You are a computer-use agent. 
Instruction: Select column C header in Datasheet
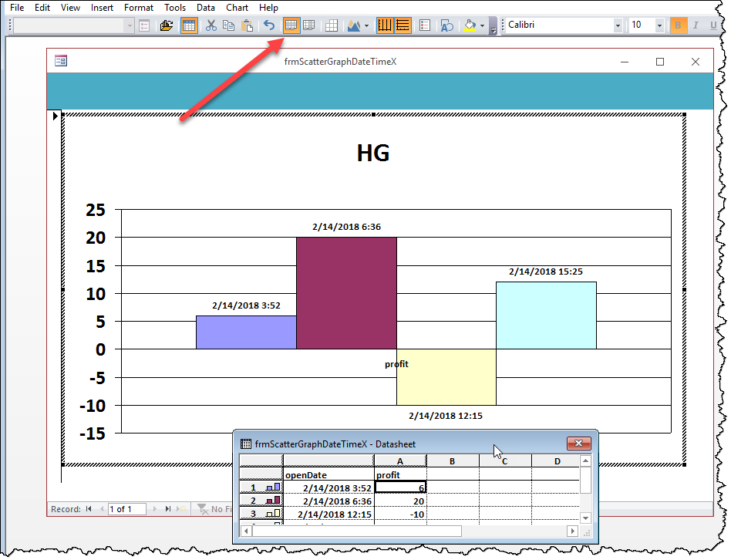(505, 461)
